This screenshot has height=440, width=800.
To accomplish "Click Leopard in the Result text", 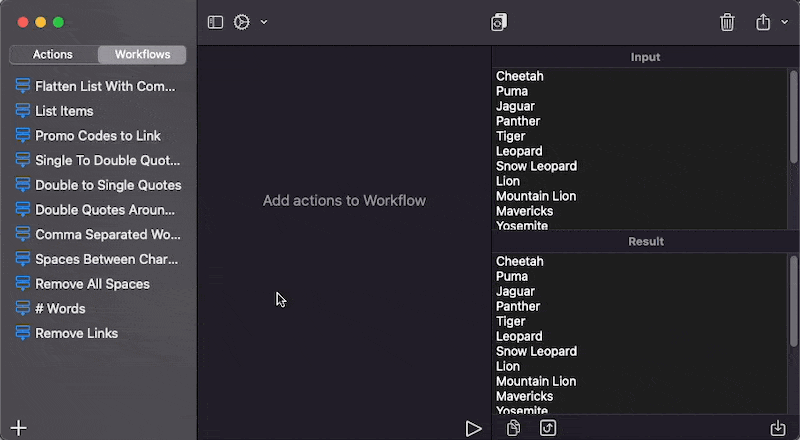I will click(x=519, y=336).
